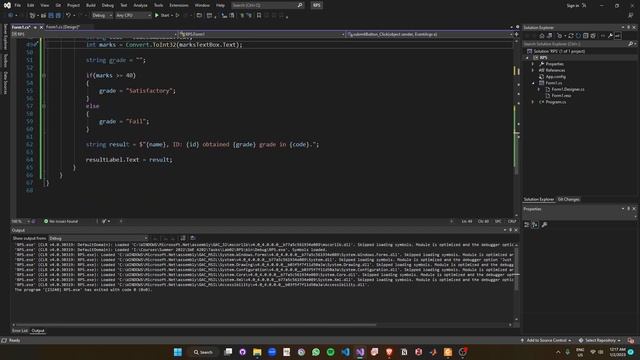Click Solution Explorer wrench Properties icon
640x360 pixels.
point(610,36)
